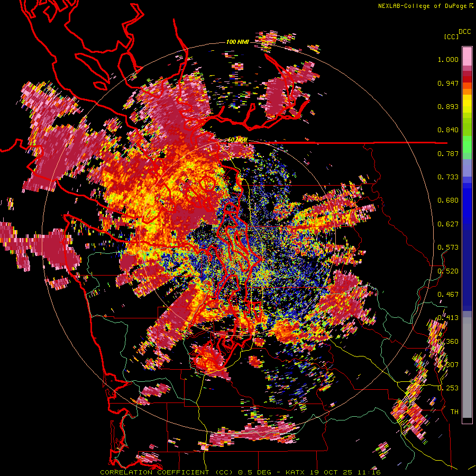Click the 0.840 scale value
The width and height of the screenshot is (476, 476).
[x=448, y=130]
